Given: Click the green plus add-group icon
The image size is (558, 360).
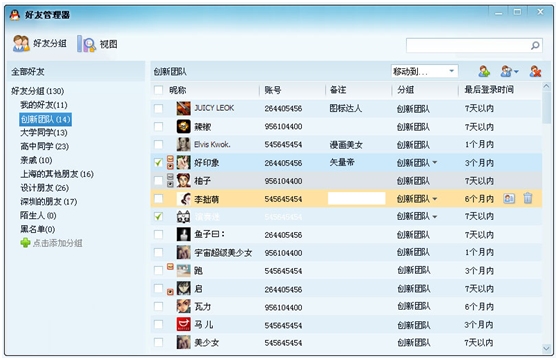Looking at the screenshot, I should 25,243.
